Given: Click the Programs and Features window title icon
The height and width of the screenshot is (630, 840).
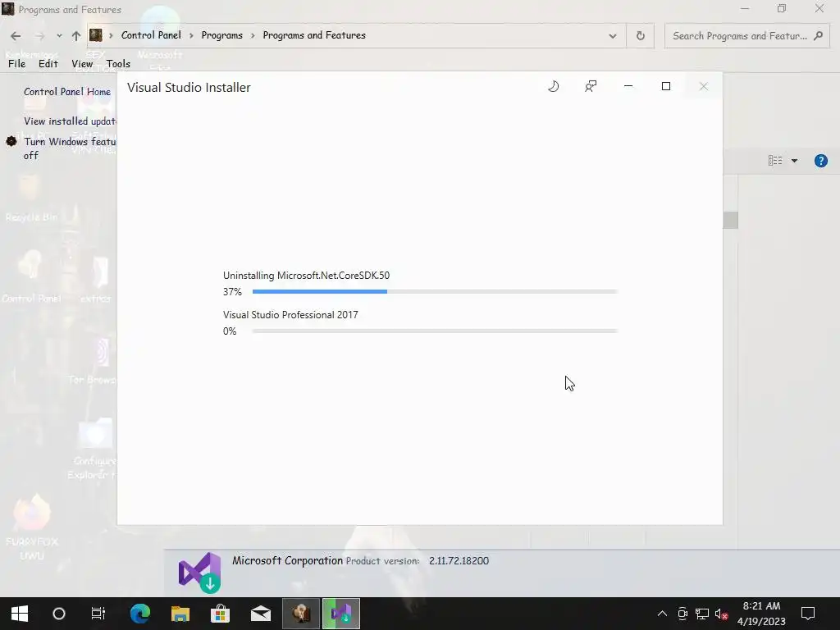Looking at the screenshot, I should [8, 9].
